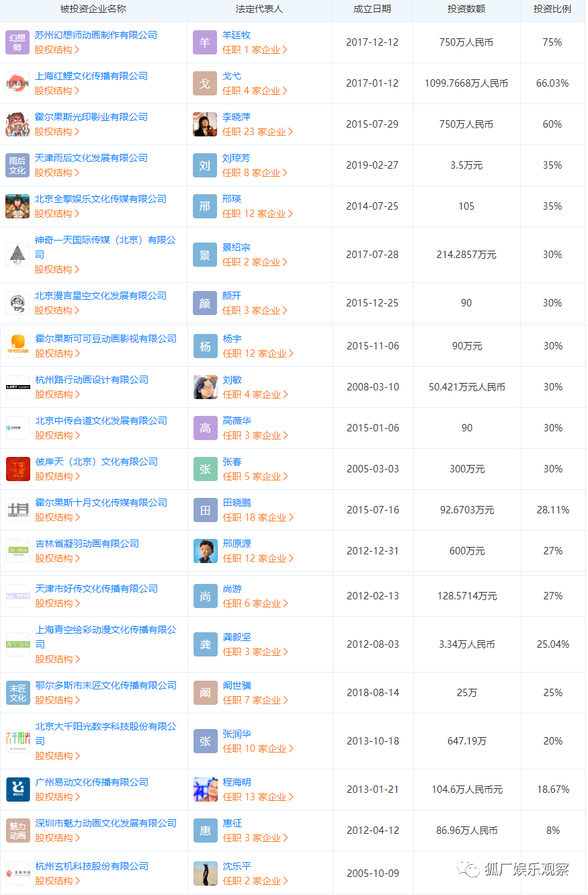Click the 魅力动画 logo tile
The height and width of the screenshot is (895, 588).
coord(18,830)
